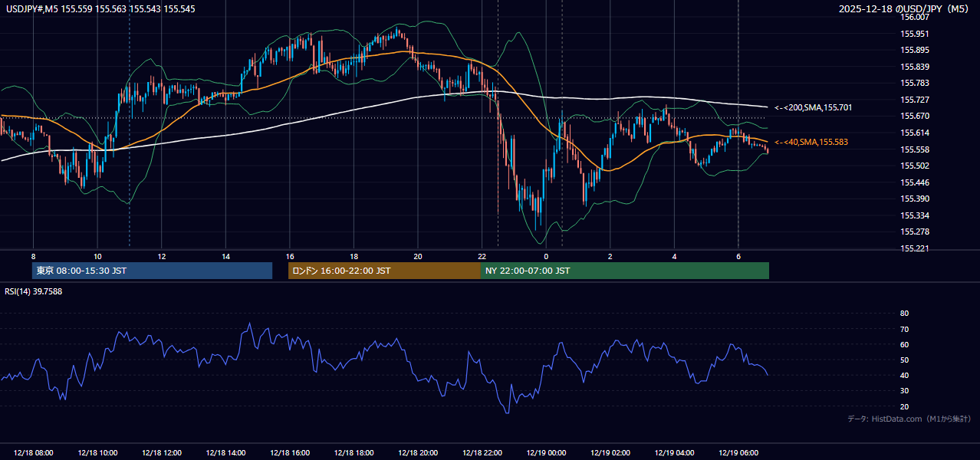Click RSI axis level 60
Viewport: 980px width, 460px height.
[904, 344]
